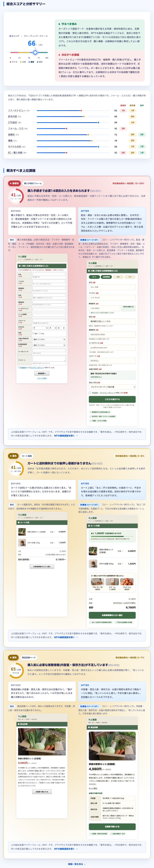Click the green 定期便で購入する button
The height and width of the screenshot is (868, 154).
click(112, 827)
